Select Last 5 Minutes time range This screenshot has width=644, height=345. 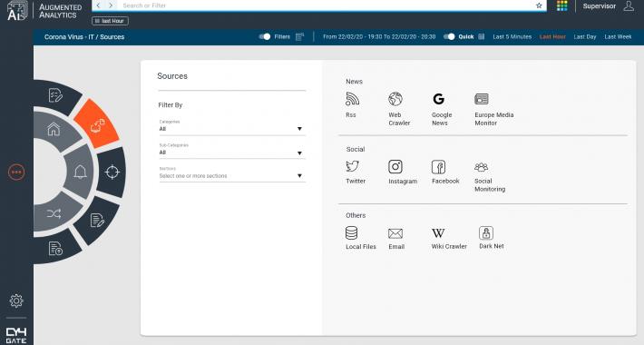(512, 36)
